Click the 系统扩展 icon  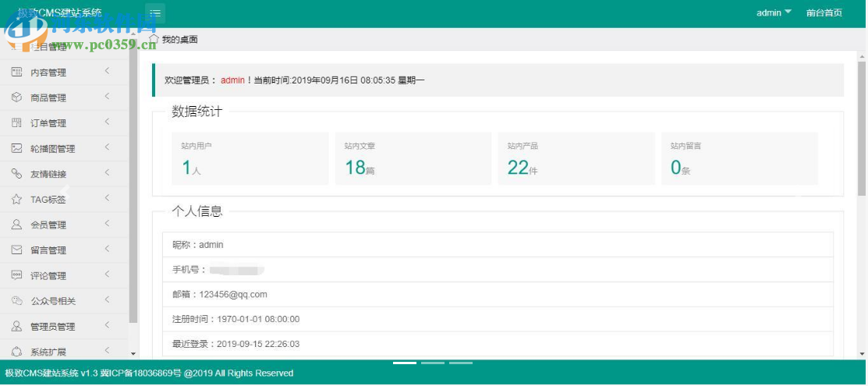point(16,352)
